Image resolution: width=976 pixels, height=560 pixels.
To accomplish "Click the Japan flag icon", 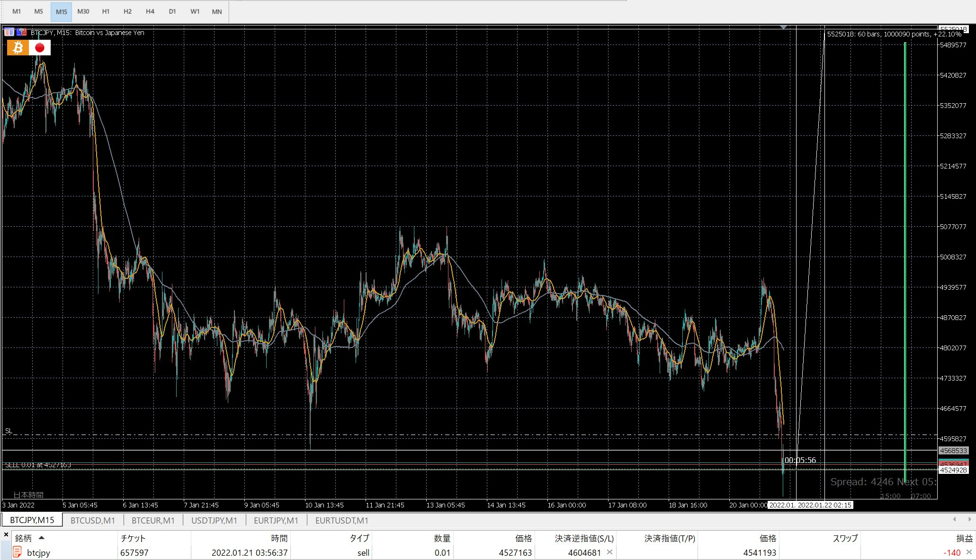I will coord(40,47).
